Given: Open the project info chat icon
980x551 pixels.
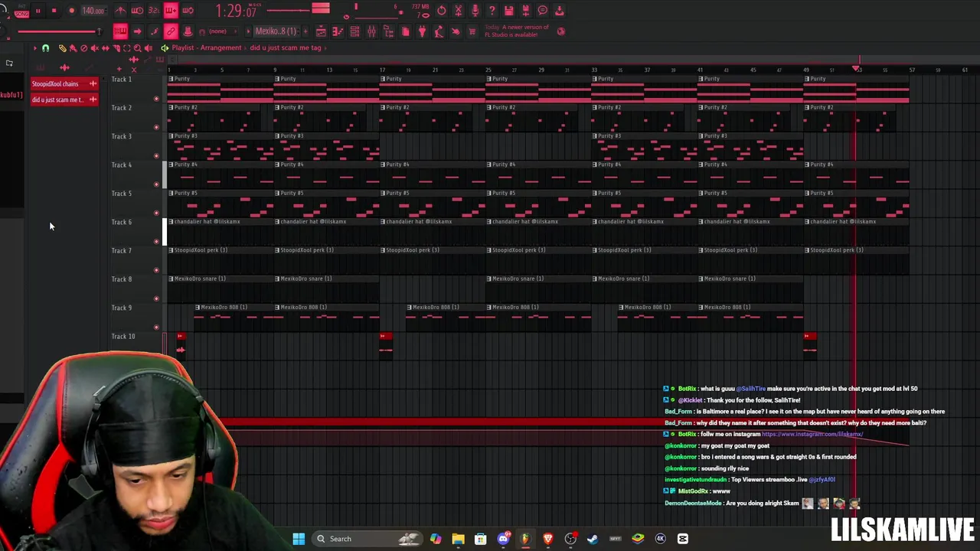Looking at the screenshot, I should [543, 11].
